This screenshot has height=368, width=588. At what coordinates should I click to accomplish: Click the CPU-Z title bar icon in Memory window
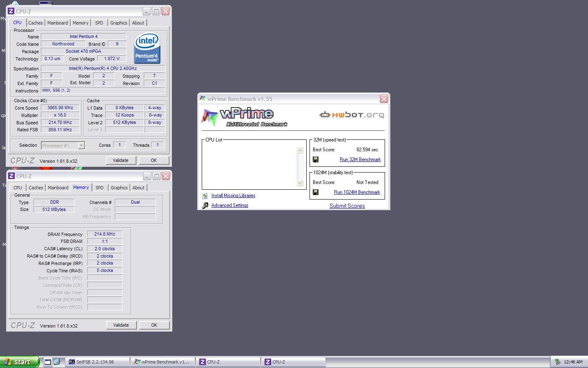11,176
